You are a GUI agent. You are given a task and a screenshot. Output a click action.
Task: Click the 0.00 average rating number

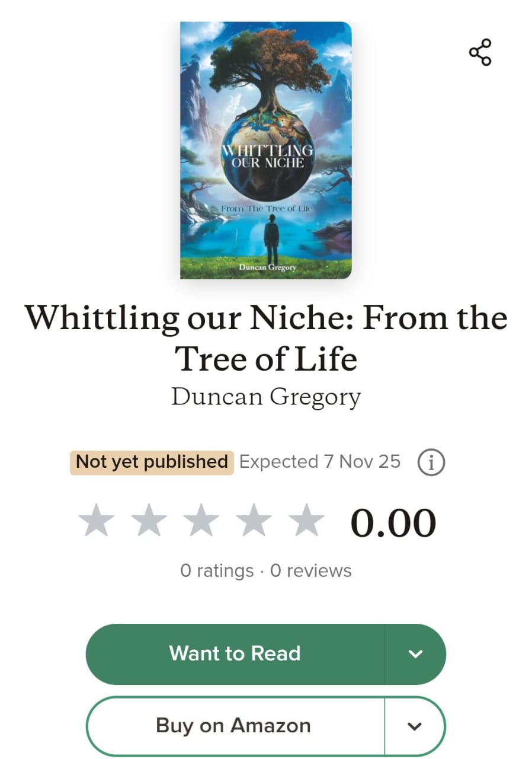393,523
